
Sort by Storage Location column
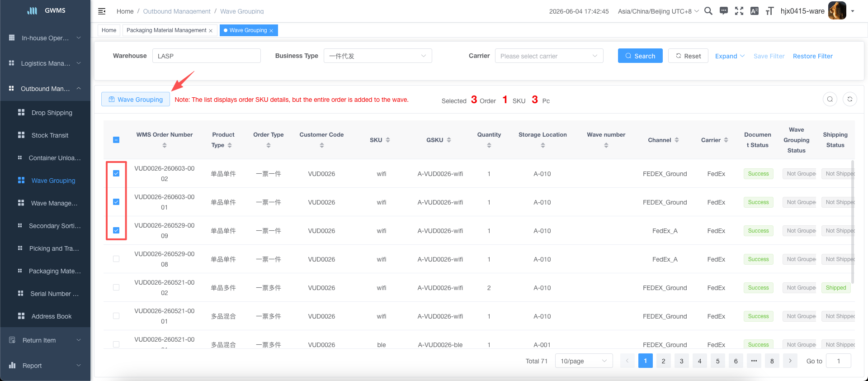(x=542, y=145)
